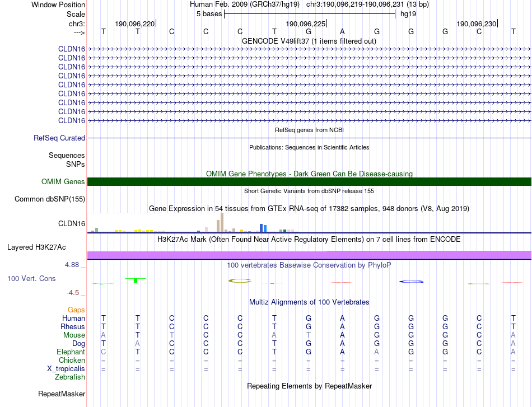Click coordinate marker 190,096,230

point(477,24)
